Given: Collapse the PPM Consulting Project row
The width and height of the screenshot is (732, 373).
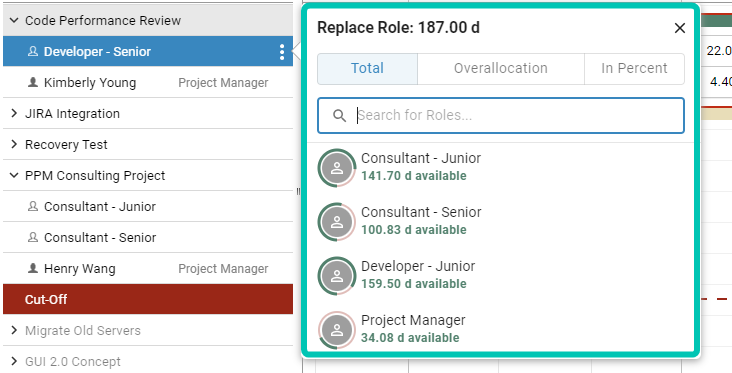Looking at the screenshot, I should [x=14, y=176].
